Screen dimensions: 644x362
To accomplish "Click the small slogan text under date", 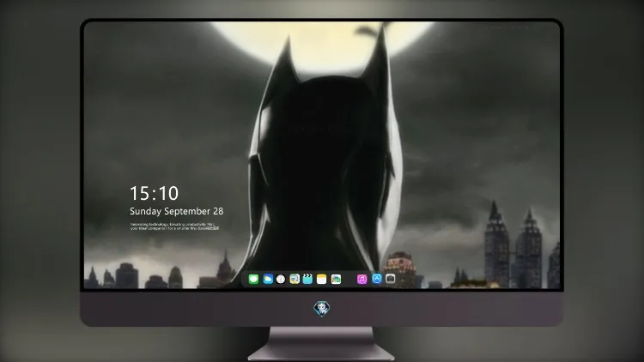I will point(174,226).
